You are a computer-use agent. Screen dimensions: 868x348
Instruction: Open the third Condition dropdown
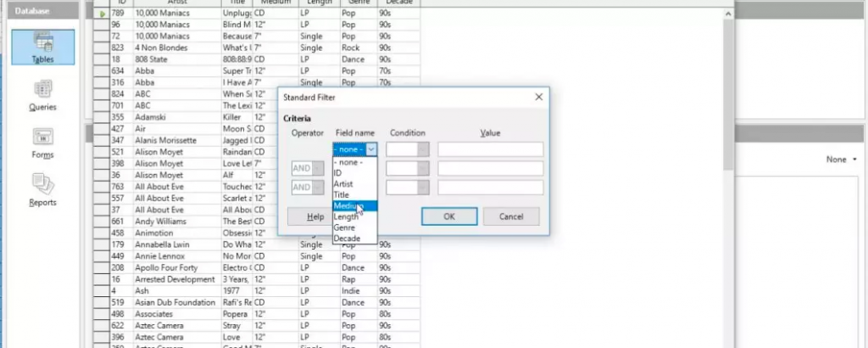(424, 188)
